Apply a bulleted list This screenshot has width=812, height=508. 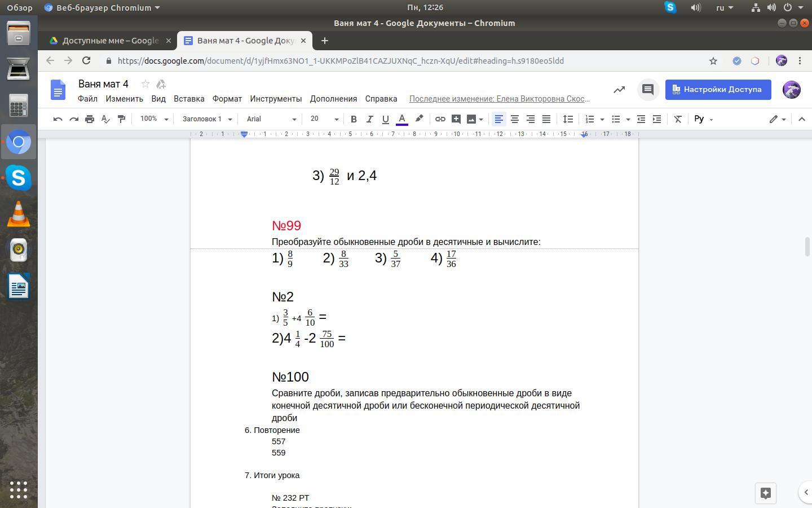point(616,119)
